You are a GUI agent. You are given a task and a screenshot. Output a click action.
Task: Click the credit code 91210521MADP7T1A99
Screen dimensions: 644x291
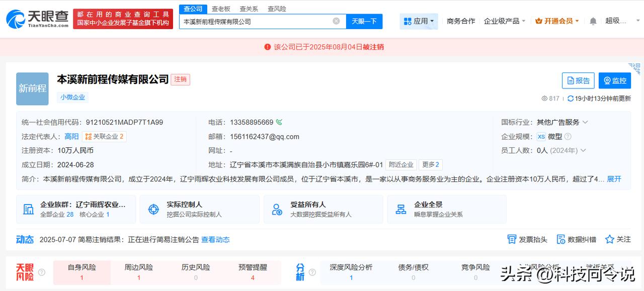click(x=124, y=122)
